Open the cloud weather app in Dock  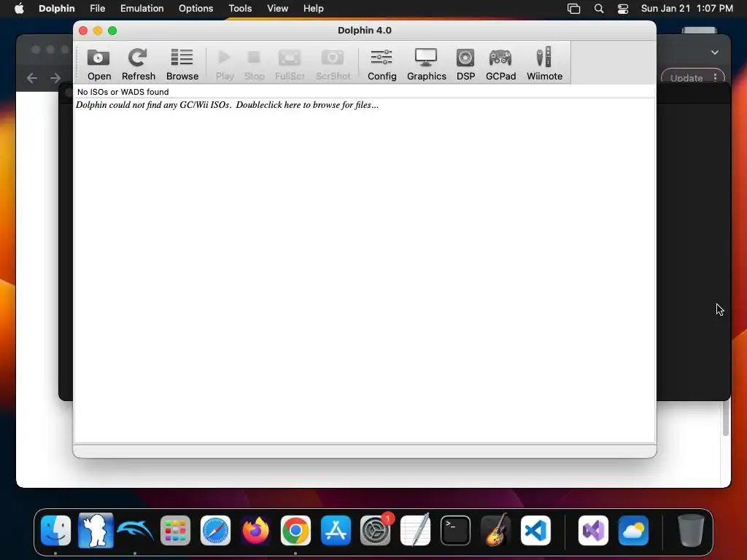(633, 531)
